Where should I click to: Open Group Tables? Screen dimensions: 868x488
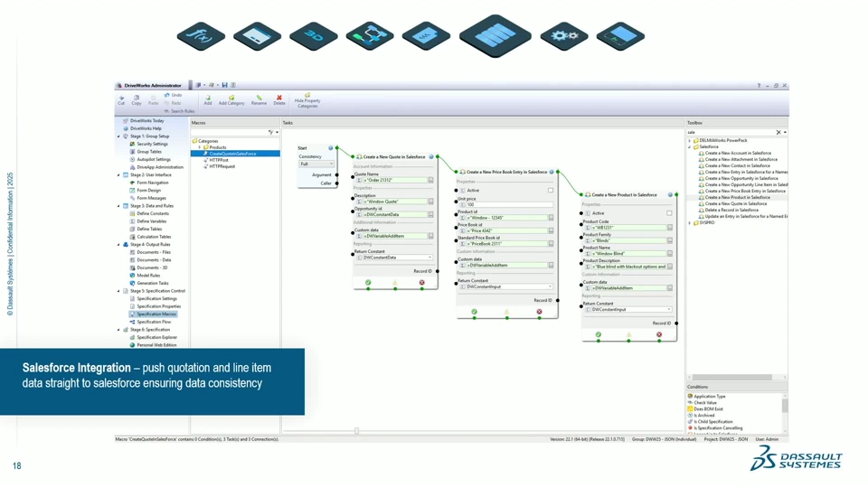click(149, 152)
